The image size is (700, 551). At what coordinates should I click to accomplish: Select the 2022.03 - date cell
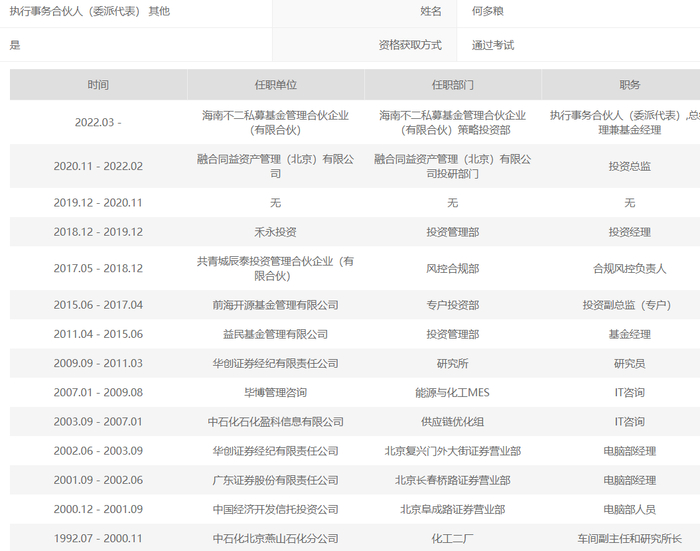pos(98,122)
